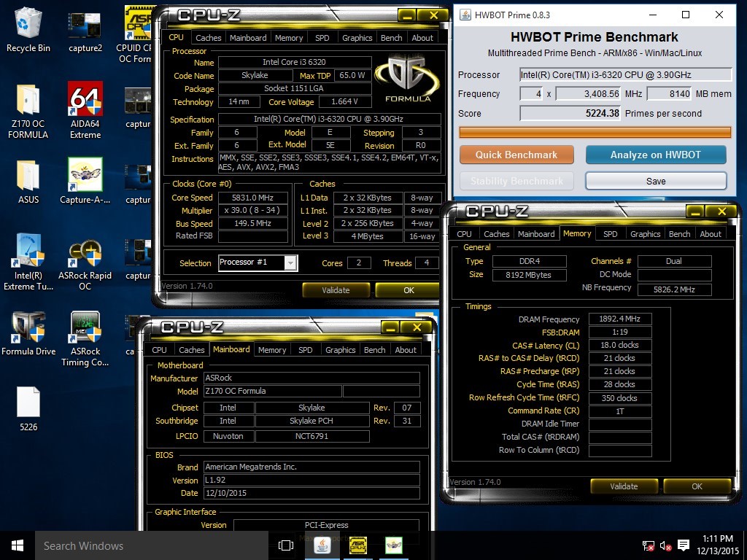Switch to the CPU-Z taskbar icon
Screen dimensions: 747x560
(x=357, y=545)
